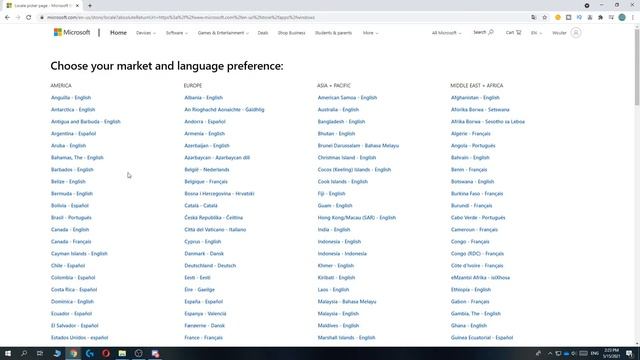Select Canada - Français
Viewport: 640px width, 360px height.
(x=71, y=242)
